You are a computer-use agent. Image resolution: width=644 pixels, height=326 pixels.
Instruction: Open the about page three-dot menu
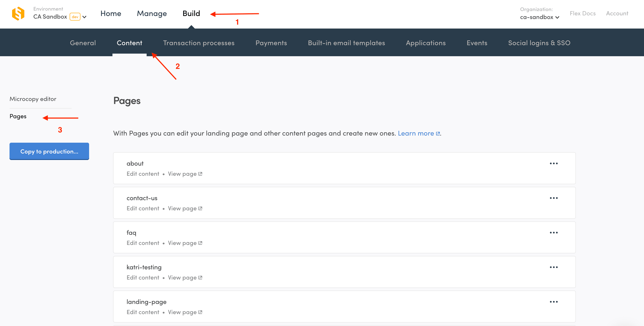(554, 163)
